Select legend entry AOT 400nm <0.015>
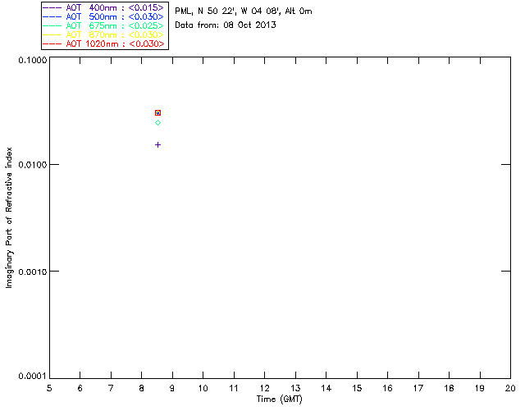525x420 pixels. click(x=103, y=7)
